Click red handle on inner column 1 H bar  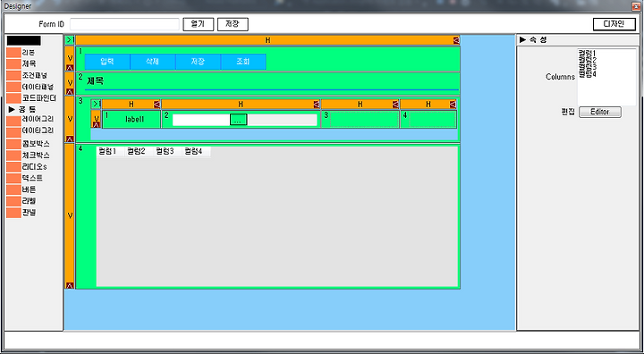(x=157, y=105)
